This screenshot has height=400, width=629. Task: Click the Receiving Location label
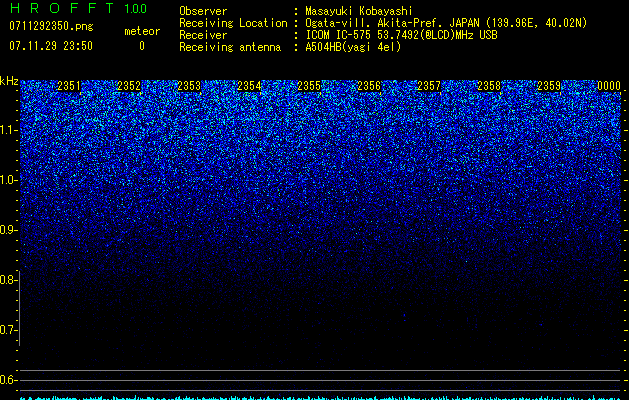click(233, 23)
